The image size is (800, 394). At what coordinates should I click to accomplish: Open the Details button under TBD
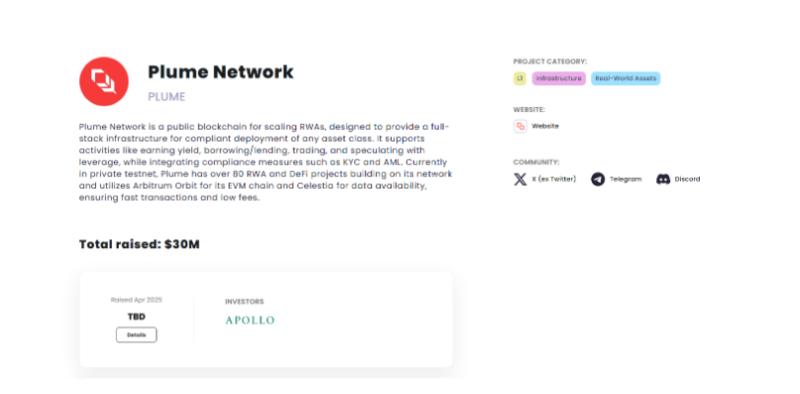(x=136, y=335)
